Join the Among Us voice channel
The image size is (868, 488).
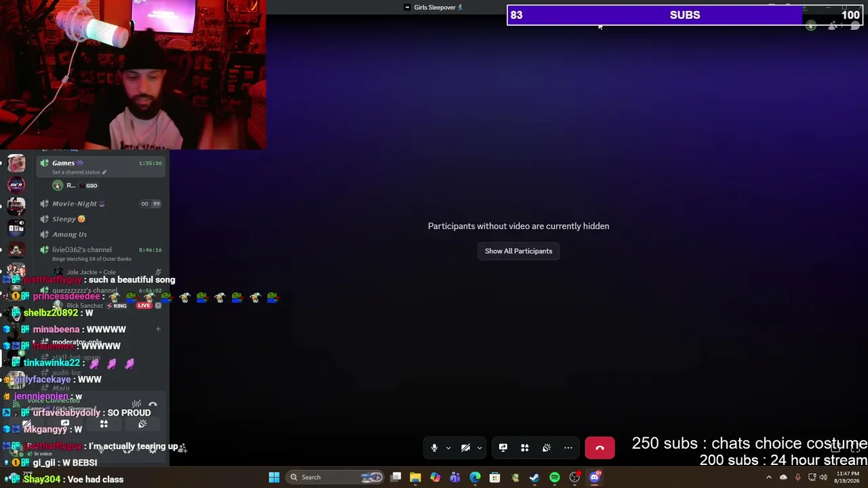click(x=100, y=235)
